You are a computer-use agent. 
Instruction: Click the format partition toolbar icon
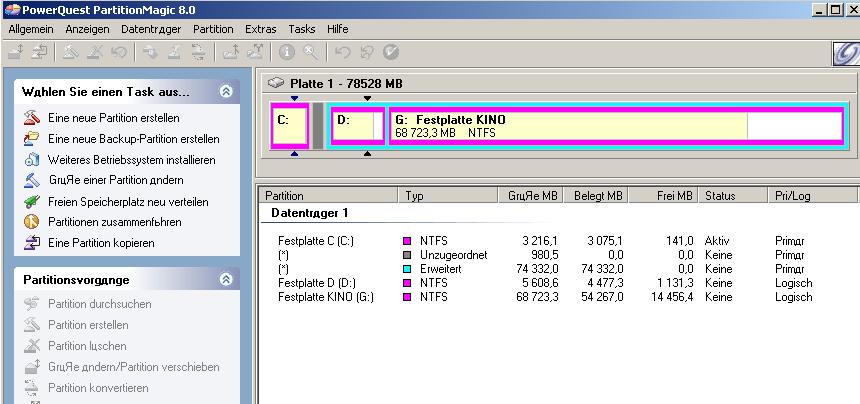coord(174,52)
